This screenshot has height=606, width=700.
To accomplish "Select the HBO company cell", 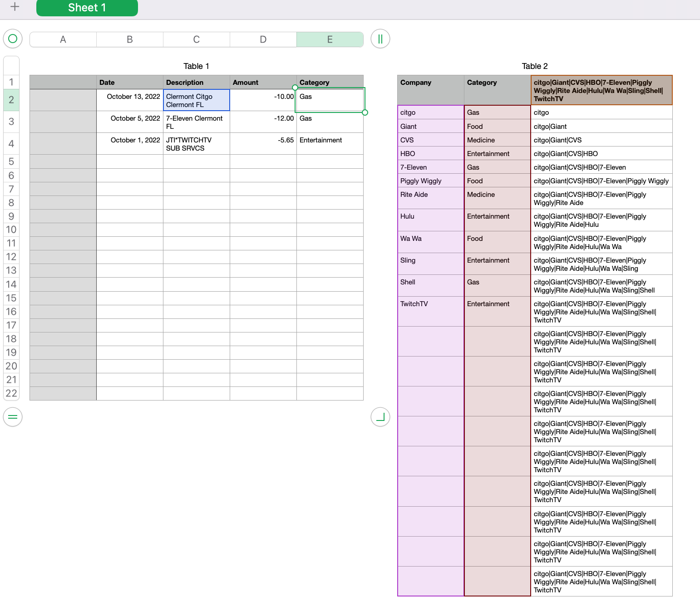I will click(x=431, y=153).
